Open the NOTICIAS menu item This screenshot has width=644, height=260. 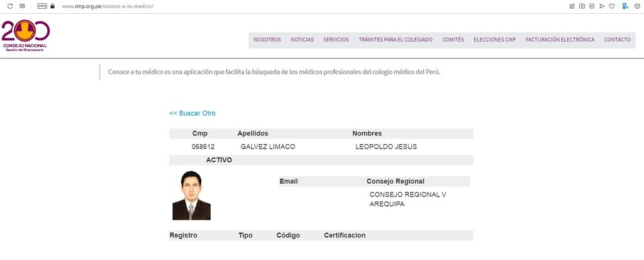click(302, 40)
